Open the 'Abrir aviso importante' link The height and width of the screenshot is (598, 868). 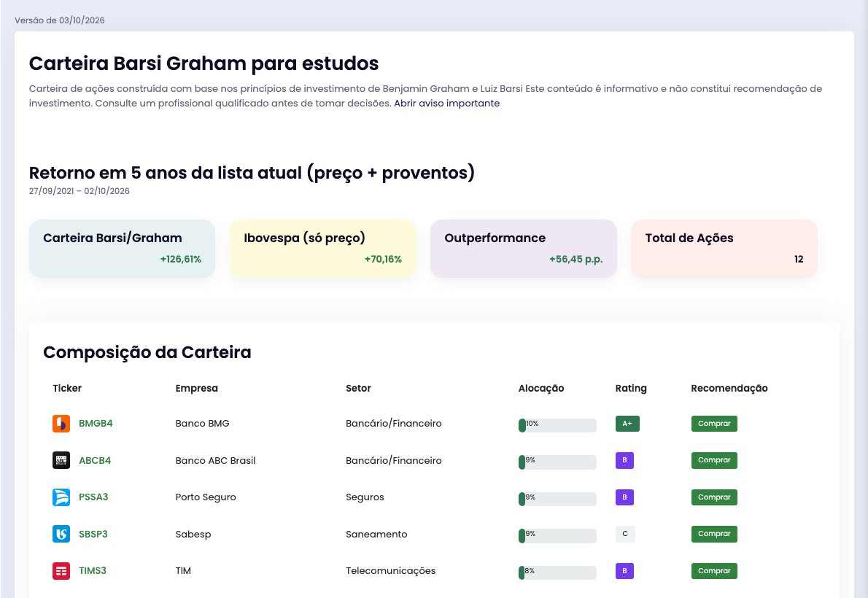tap(446, 104)
